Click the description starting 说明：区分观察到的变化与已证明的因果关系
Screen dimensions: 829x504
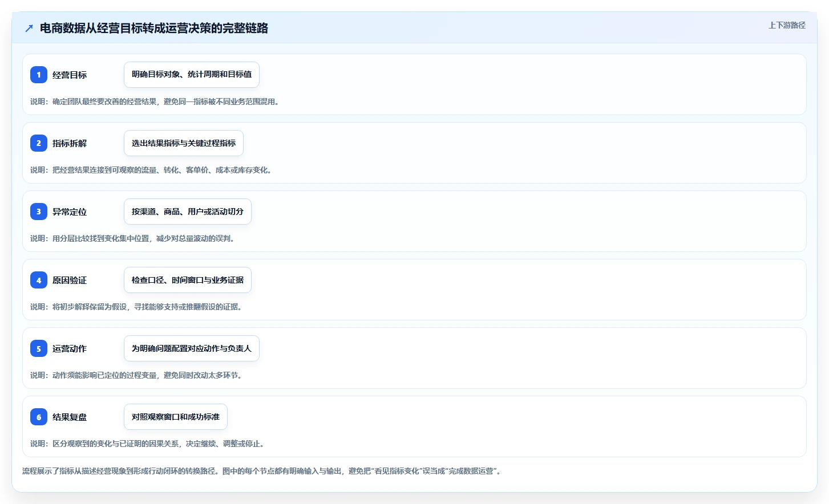[147, 444]
